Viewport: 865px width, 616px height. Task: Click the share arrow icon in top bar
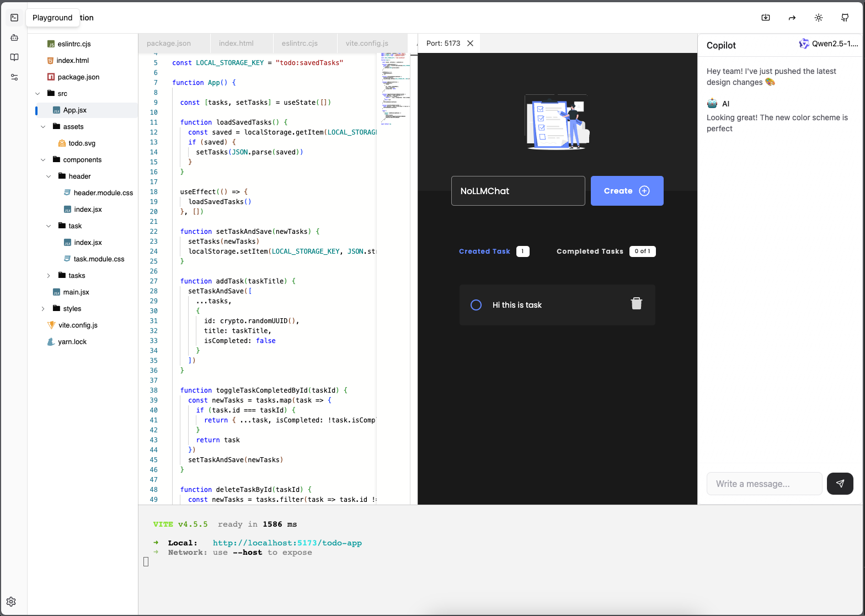point(792,18)
